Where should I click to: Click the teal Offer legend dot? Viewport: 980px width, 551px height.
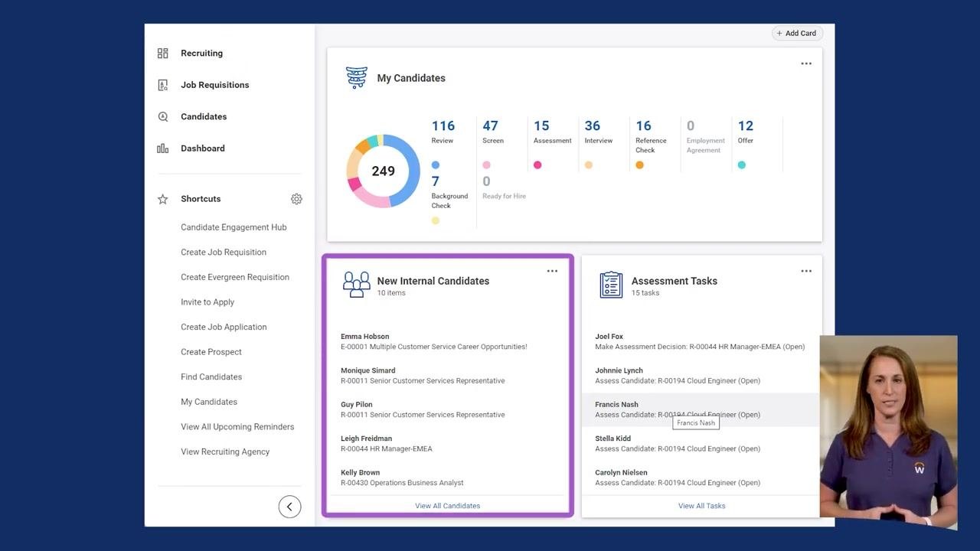click(742, 165)
